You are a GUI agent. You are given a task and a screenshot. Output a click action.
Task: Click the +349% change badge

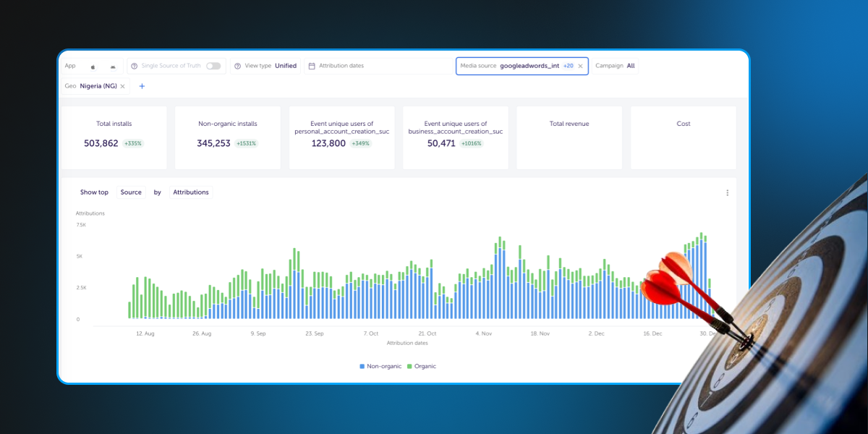362,144
